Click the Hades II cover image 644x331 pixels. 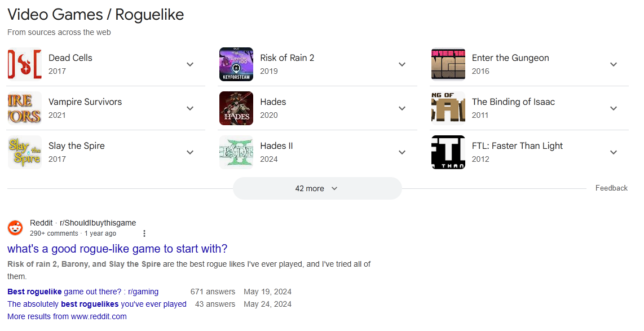[x=236, y=152]
